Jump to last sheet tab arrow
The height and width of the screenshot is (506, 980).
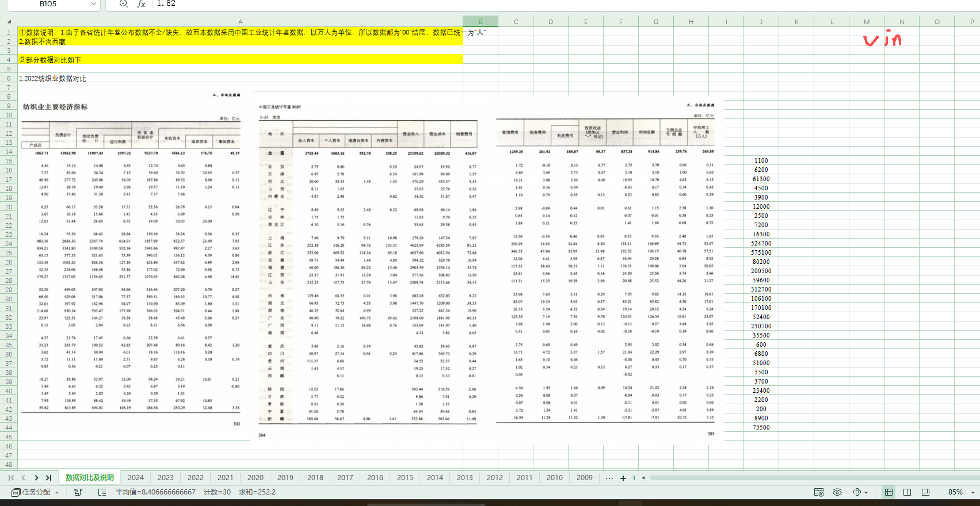point(49,478)
